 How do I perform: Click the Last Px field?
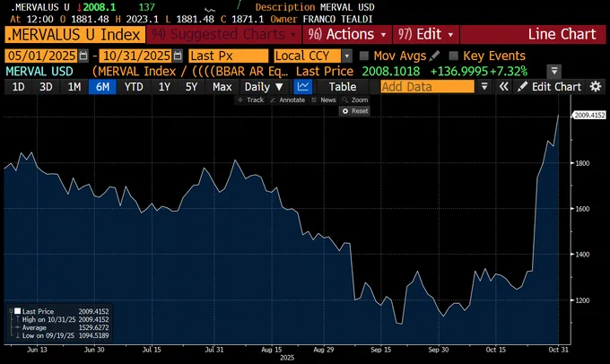229,56
